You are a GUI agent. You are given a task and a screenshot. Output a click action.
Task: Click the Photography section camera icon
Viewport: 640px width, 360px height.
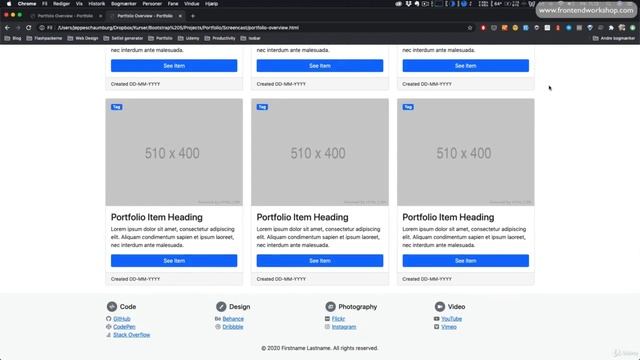[331, 307]
